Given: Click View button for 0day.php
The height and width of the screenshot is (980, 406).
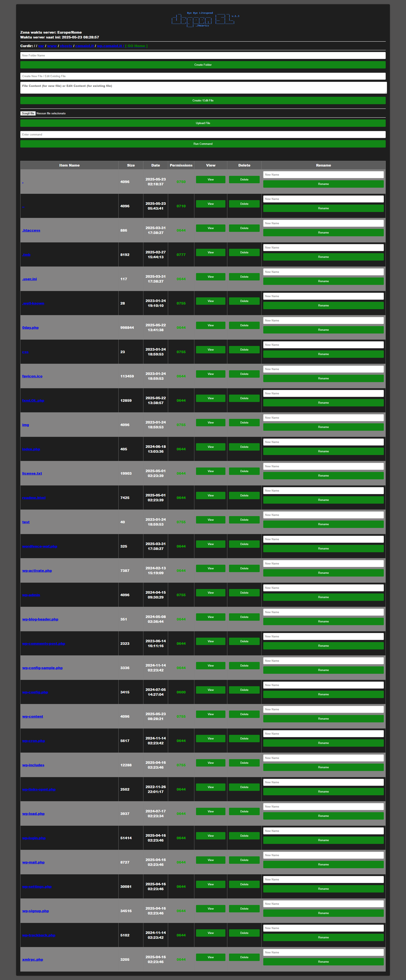Looking at the screenshot, I should (210, 325).
